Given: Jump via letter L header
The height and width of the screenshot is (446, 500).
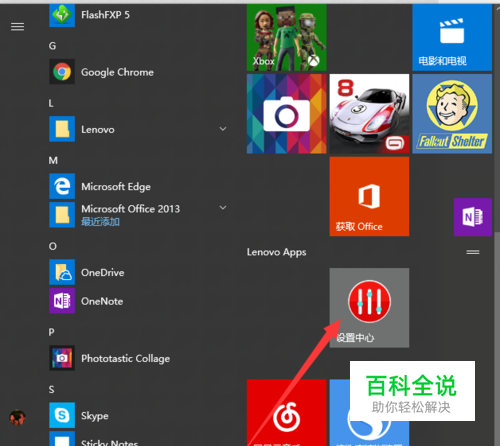Looking at the screenshot, I should click(x=51, y=103).
